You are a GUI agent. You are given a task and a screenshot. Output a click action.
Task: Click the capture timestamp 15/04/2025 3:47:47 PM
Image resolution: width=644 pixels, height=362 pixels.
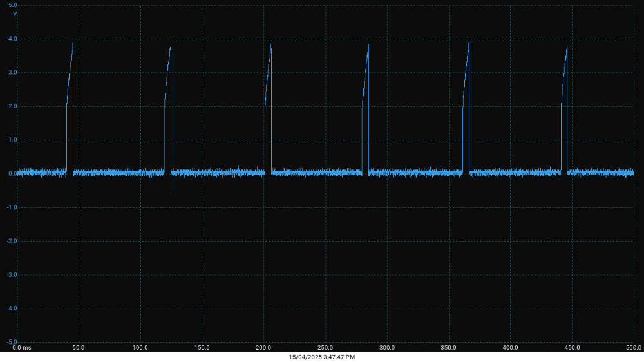322,357
